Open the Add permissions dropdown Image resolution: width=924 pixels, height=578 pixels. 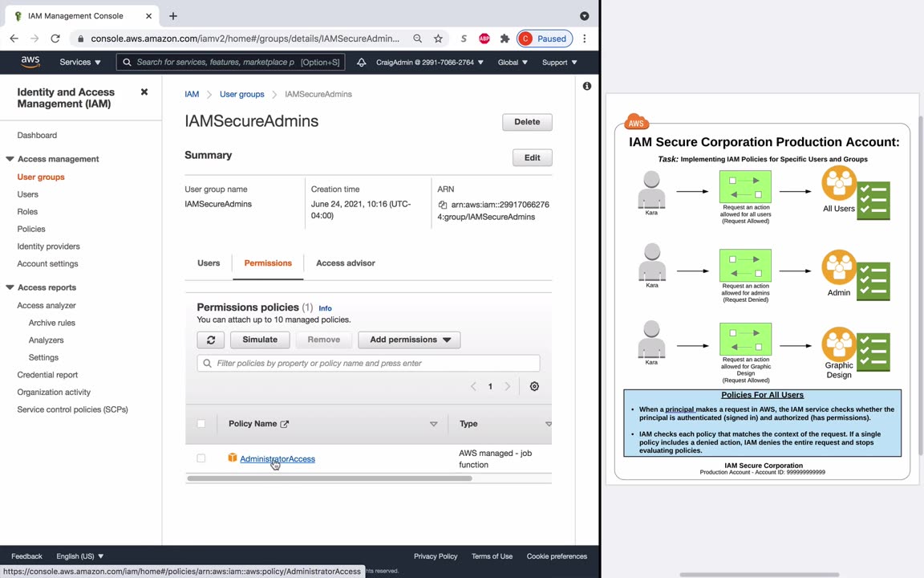[x=410, y=340]
